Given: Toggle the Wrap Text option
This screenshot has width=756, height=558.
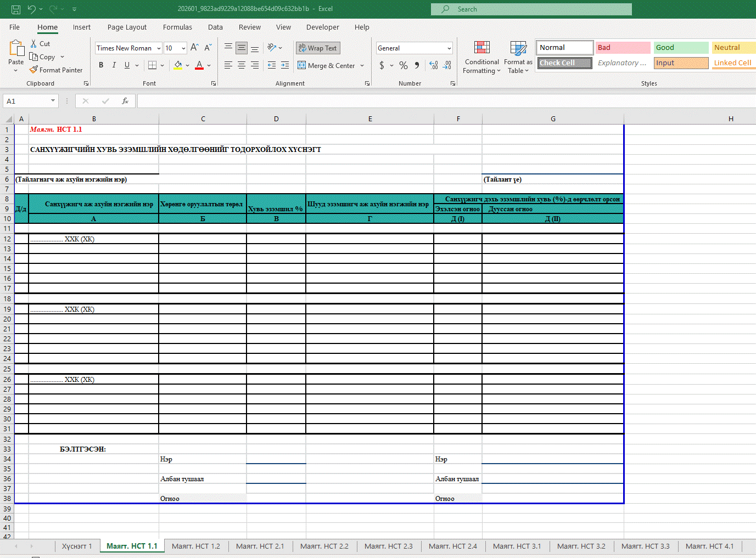Looking at the screenshot, I should (x=318, y=48).
